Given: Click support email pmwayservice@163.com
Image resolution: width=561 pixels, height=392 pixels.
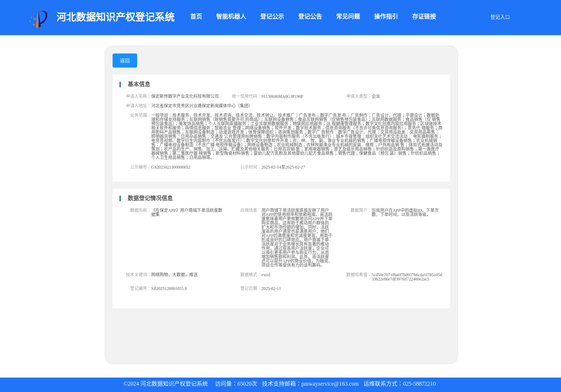Looking at the screenshot, I should point(330,384).
